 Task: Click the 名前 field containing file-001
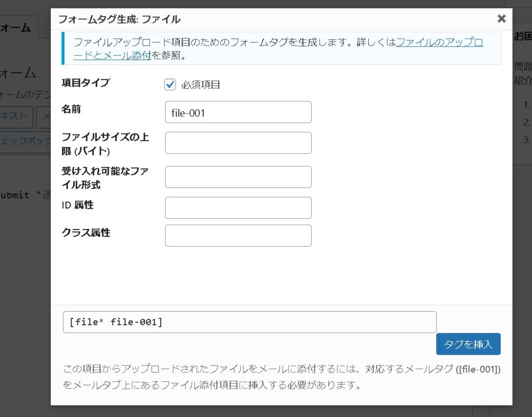pyautogui.click(x=238, y=112)
